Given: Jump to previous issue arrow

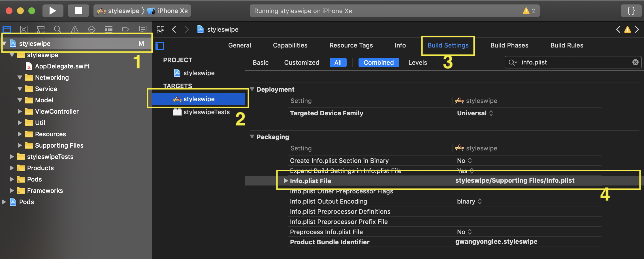Looking at the screenshot, I should (618, 29).
